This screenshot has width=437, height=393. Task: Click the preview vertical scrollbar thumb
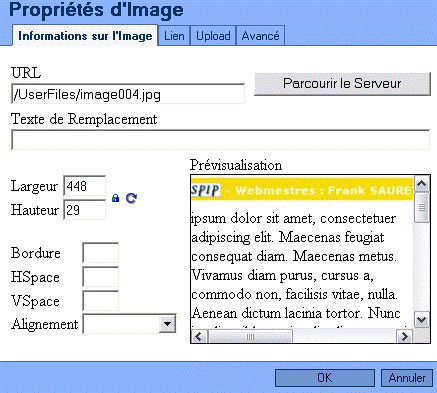coord(422,207)
